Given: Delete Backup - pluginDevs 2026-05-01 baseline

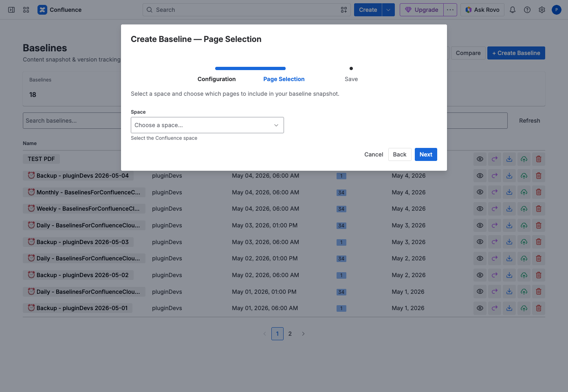Looking at the screenshot, I should pos(539,308).
